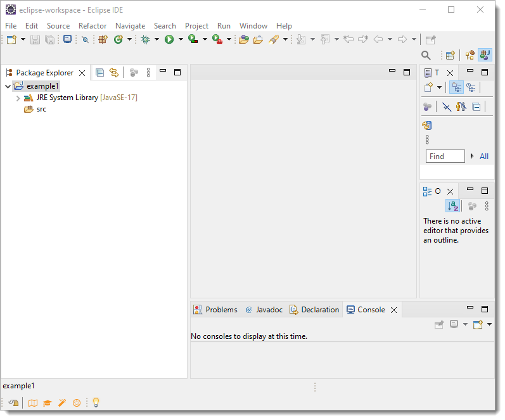
Task: Click the Coverage run icon
Action: point(193,39)
